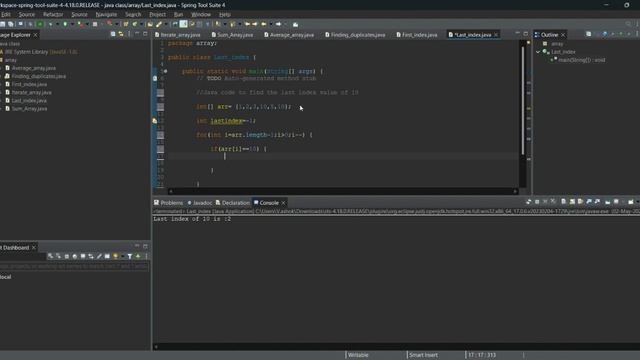640x360 pixels.
Task: Click the Save All icon in toolbar
Action: 11,24
